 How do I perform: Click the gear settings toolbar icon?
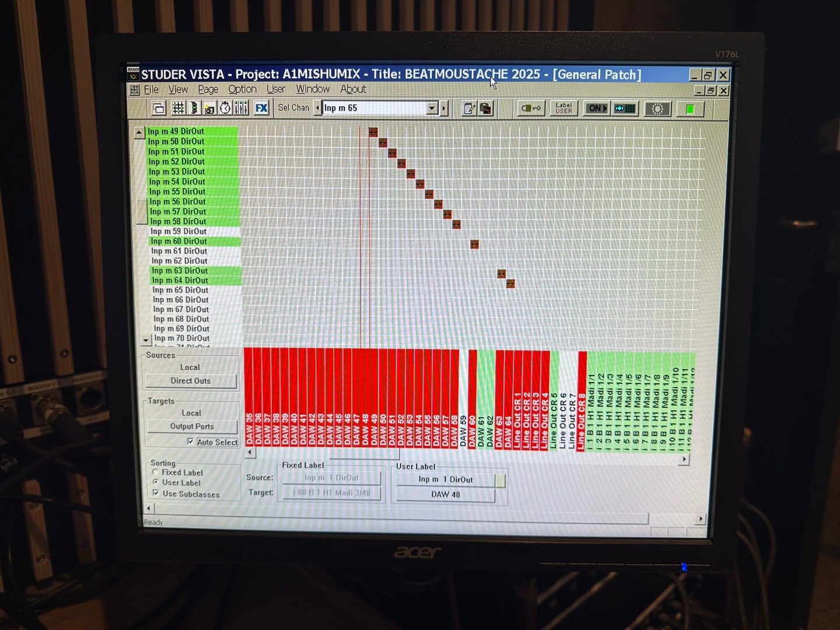(657, 109)
